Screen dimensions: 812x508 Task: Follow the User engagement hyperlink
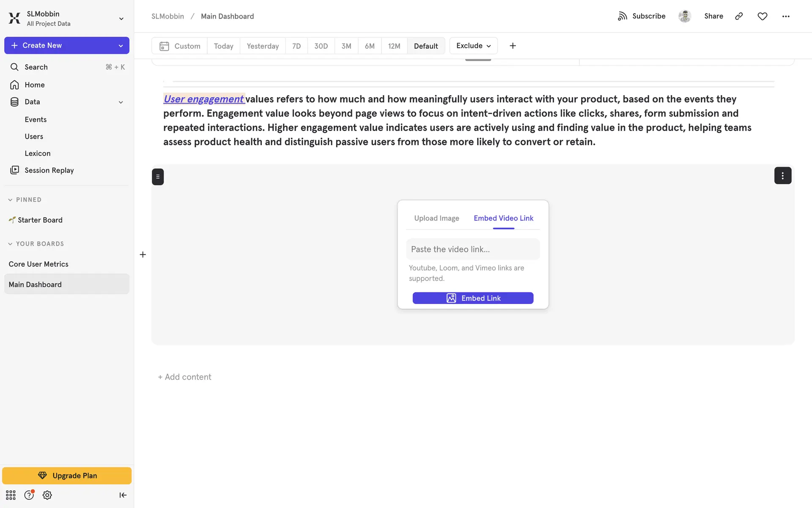[203, 99]
